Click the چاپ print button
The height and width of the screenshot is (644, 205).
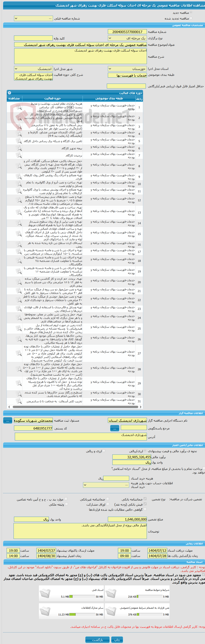(117, 639)
